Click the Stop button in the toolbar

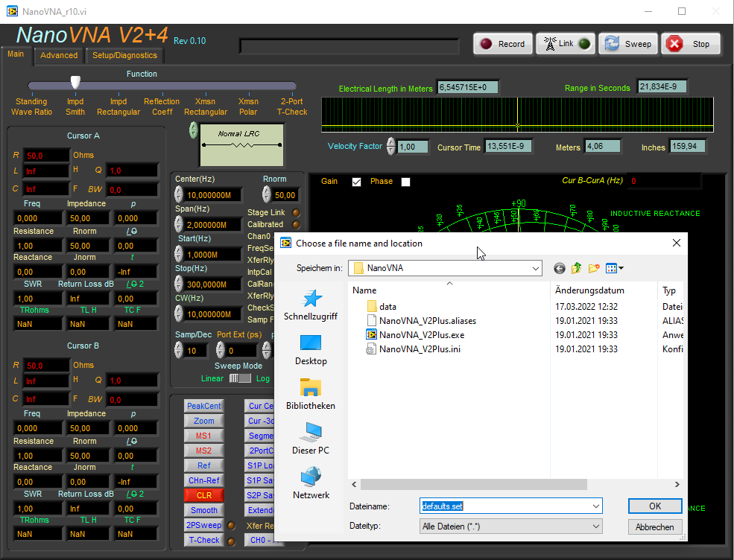point(691,44)
